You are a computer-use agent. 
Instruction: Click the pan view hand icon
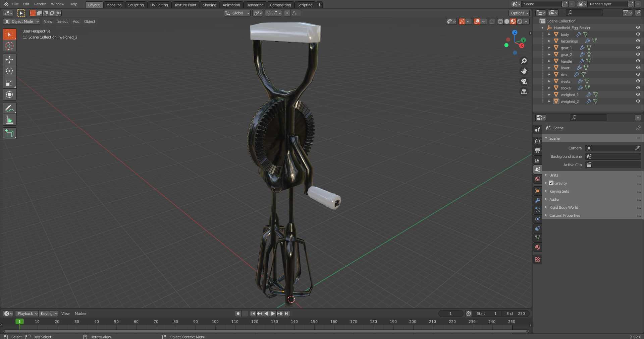pyautogui.click(x=524, y=71)
